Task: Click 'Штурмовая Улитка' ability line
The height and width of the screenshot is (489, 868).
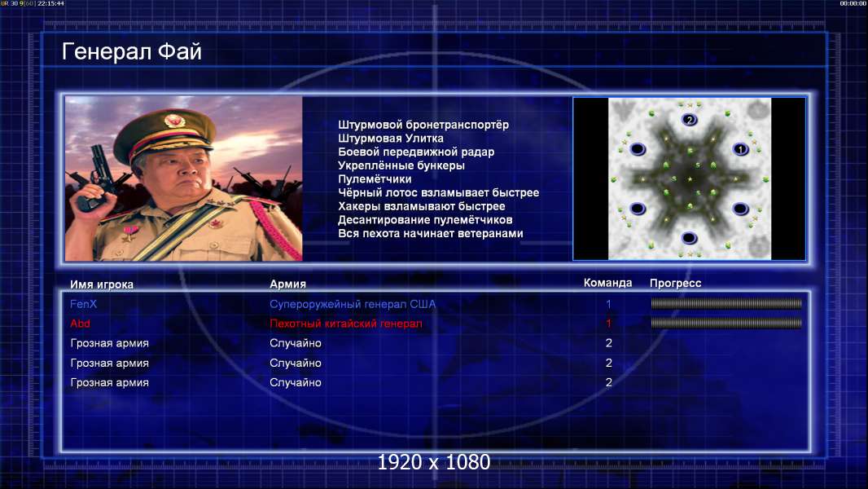Action: coord(391,139)
